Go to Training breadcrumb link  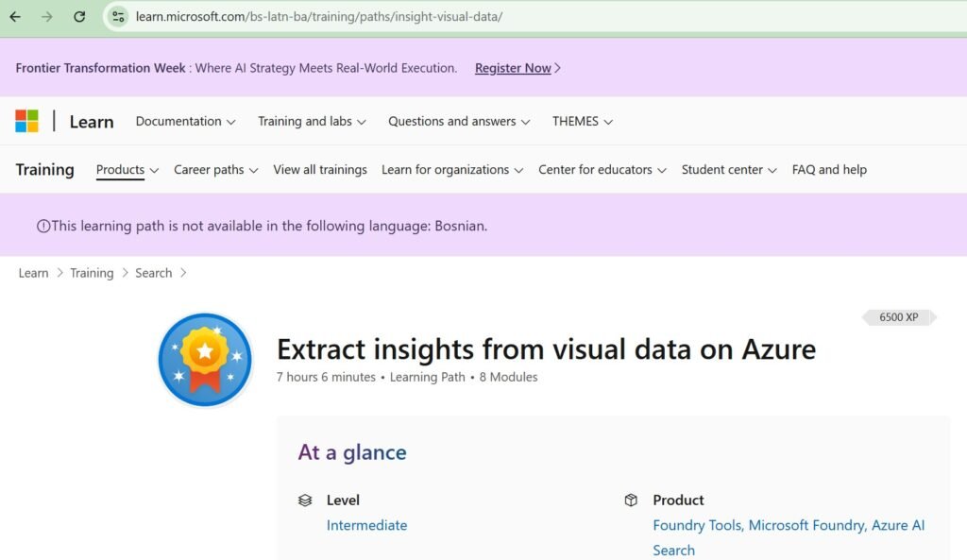(92, 273)
